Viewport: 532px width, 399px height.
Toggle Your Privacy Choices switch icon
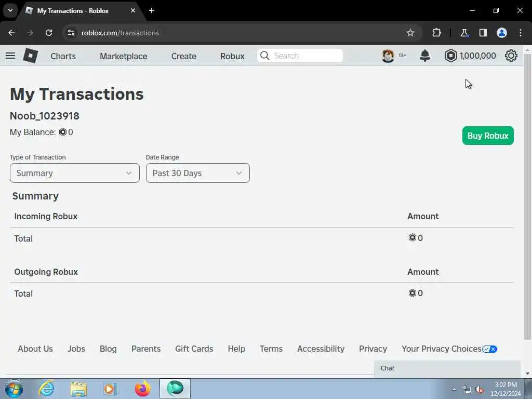489,349
